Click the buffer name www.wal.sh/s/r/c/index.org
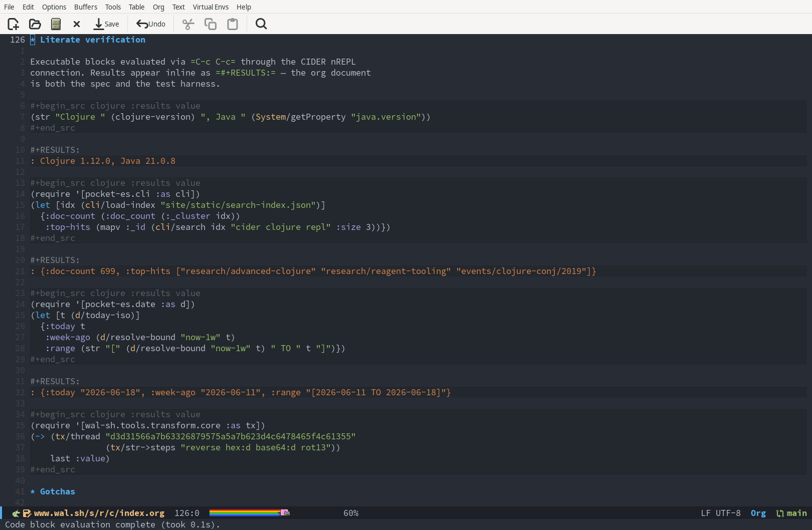Image resolution: width=812 pixels, height=530 pixels. (99, 513)
